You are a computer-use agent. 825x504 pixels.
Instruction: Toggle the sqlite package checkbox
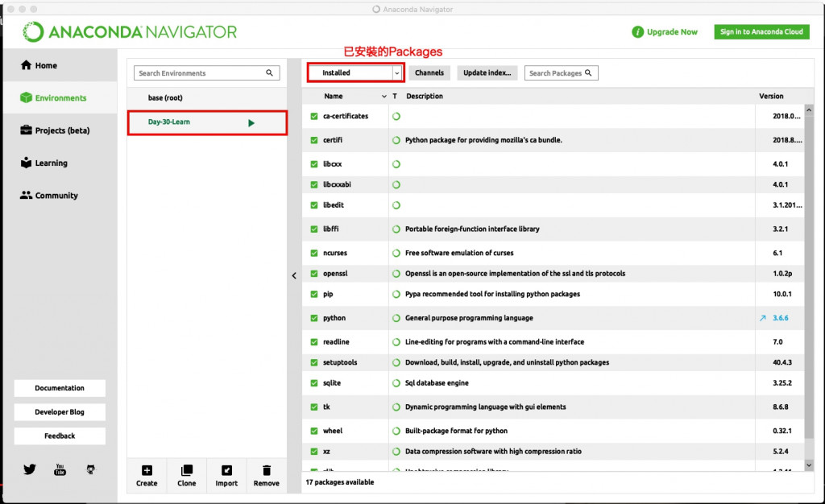314,383
